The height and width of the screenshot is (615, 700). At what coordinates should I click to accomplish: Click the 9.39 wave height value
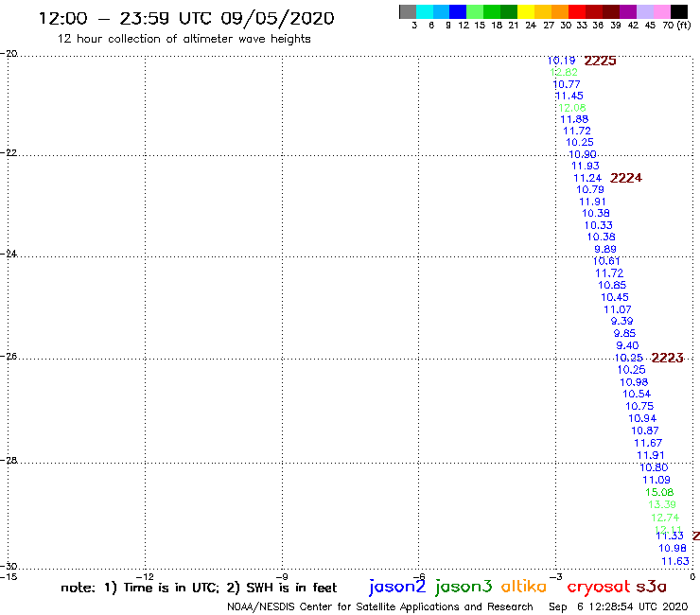[621, 321]
